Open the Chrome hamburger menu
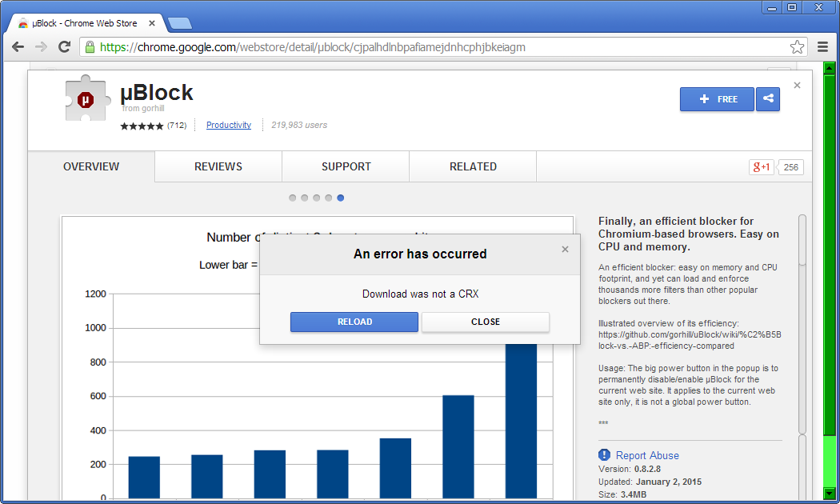This screenshot has width=840, height=504. pos(823,47)
